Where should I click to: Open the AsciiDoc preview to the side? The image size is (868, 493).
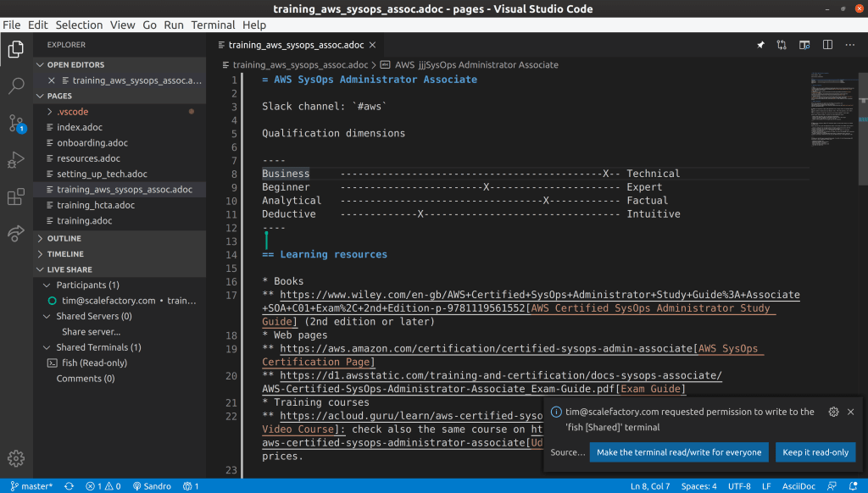click(804, 45)
